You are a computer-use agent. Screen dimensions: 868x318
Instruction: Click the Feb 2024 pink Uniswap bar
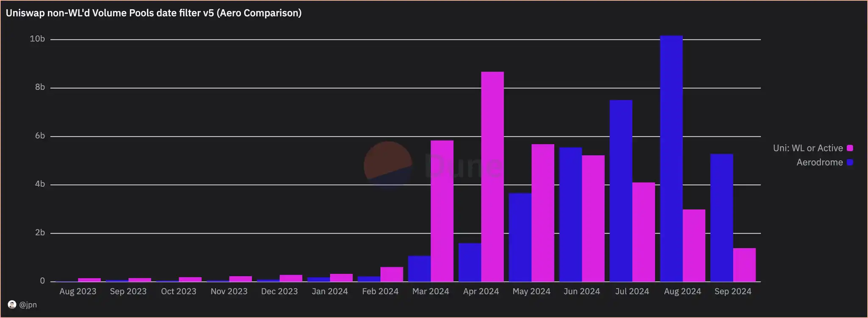point(392,274)
